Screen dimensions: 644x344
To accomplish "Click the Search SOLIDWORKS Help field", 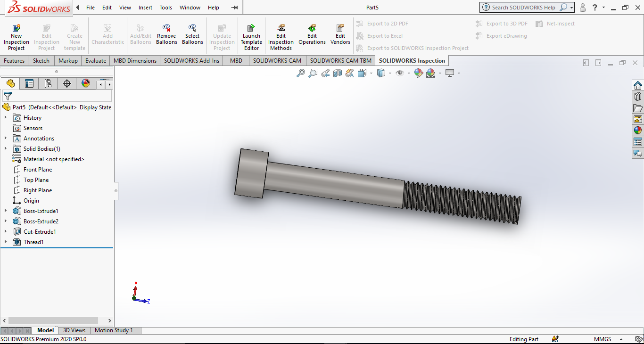I will click(523, 8).
